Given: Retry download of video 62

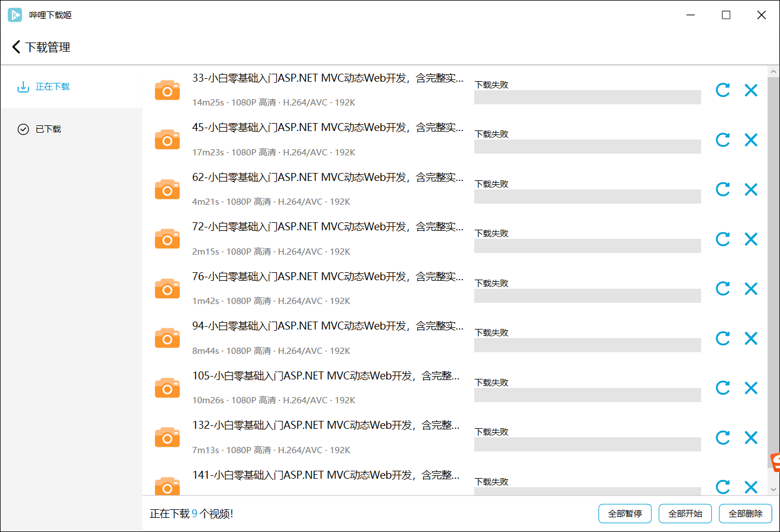Looking at the screenshot, I should coord(723,189).
